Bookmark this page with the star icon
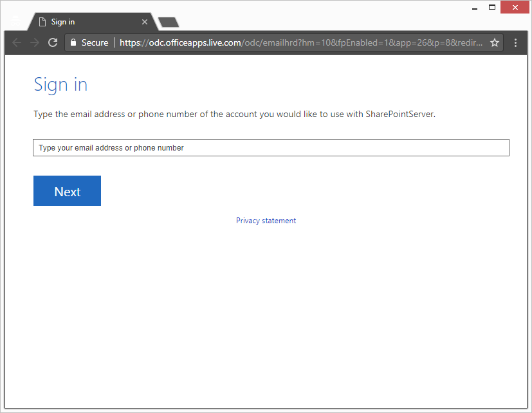This screenshot has height=413, width=532. (x=494, y=42)
